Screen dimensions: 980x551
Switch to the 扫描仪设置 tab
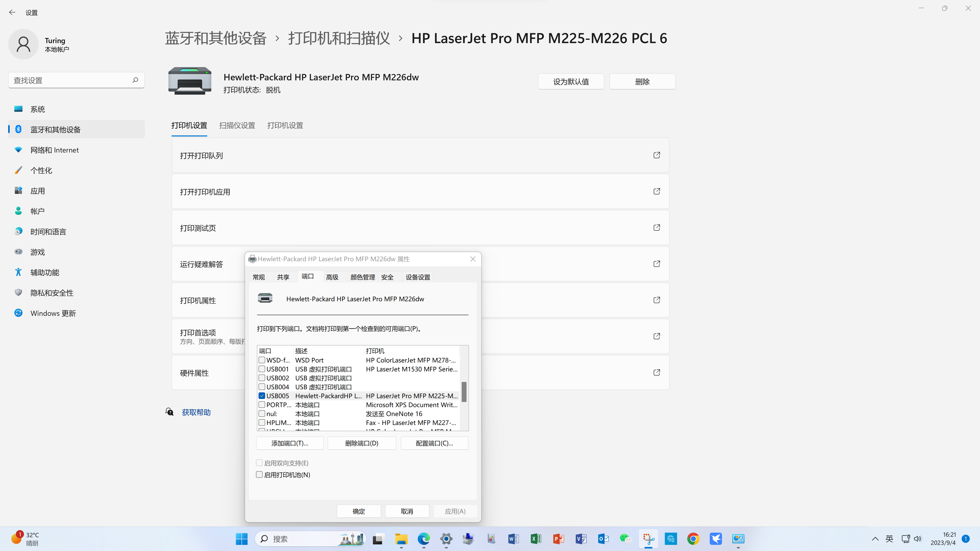pos(237,125)
